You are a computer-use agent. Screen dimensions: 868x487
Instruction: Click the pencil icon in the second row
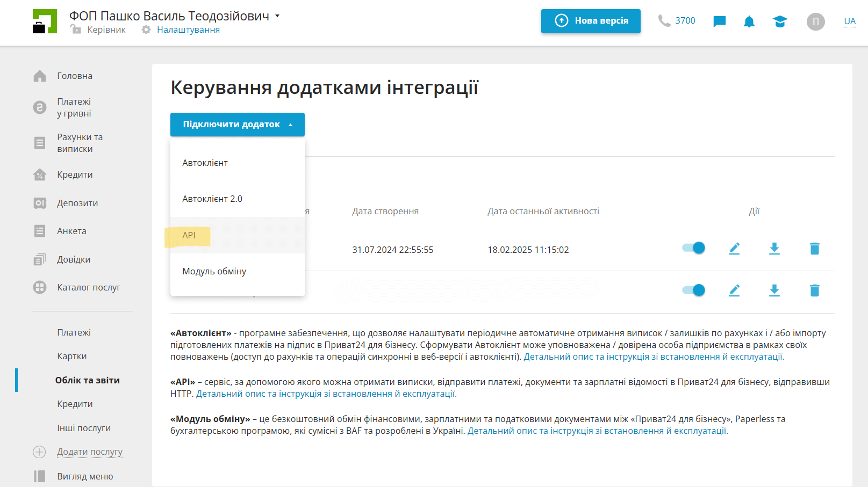[734, 290]
